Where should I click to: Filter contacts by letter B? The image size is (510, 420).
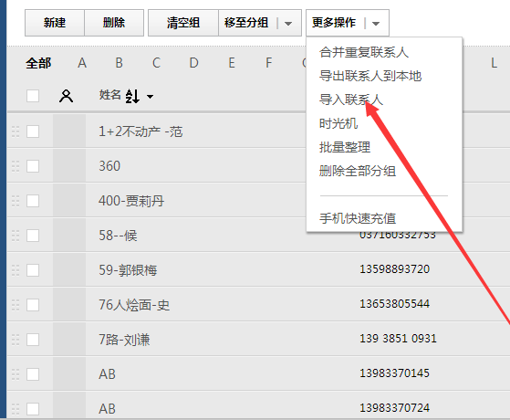119,63
